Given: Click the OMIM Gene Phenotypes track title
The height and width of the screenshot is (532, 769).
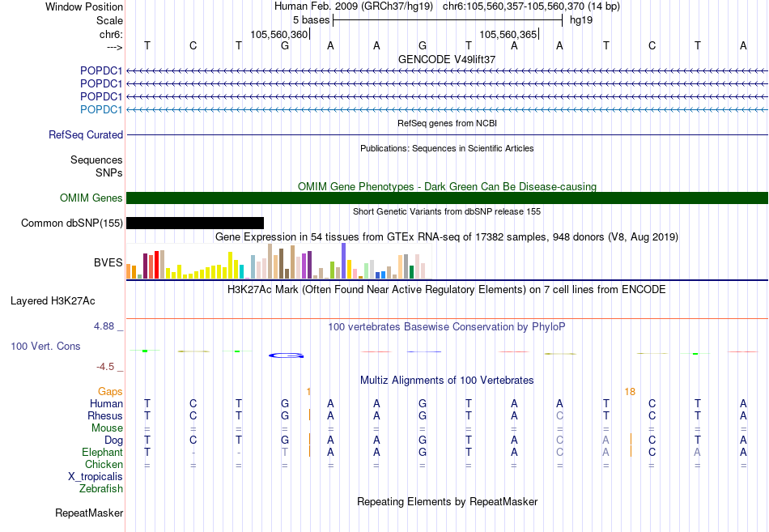Looking at the screenshot, I should pos(447,186).
